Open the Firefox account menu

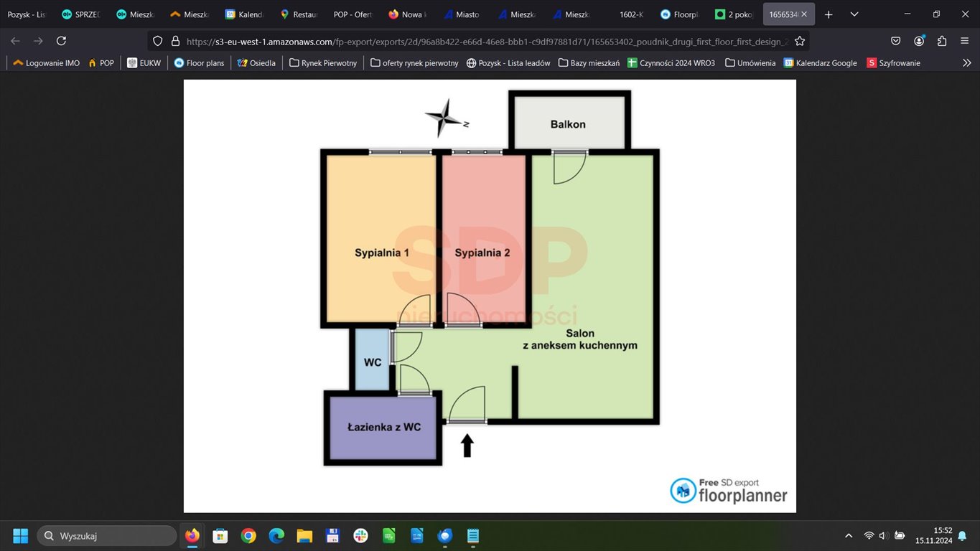pyautogui.click(x=919, y=41)
